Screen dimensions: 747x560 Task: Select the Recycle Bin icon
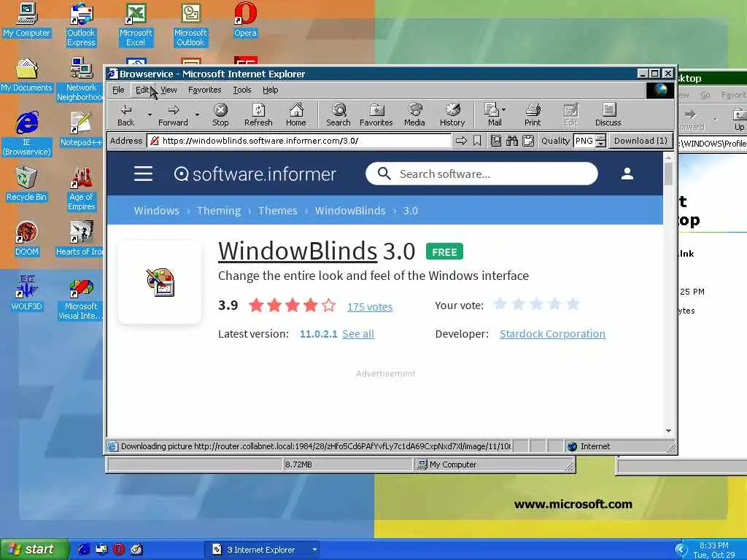[x=27, y=184]
